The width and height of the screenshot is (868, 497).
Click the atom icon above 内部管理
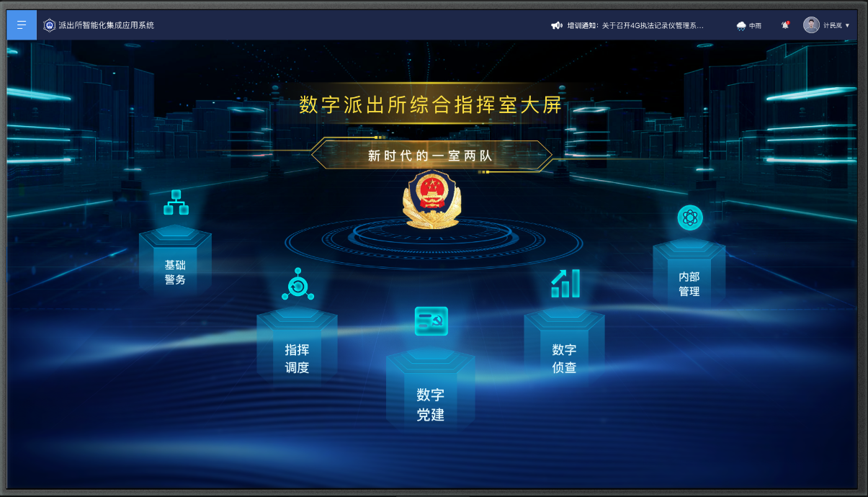(690, 217)
